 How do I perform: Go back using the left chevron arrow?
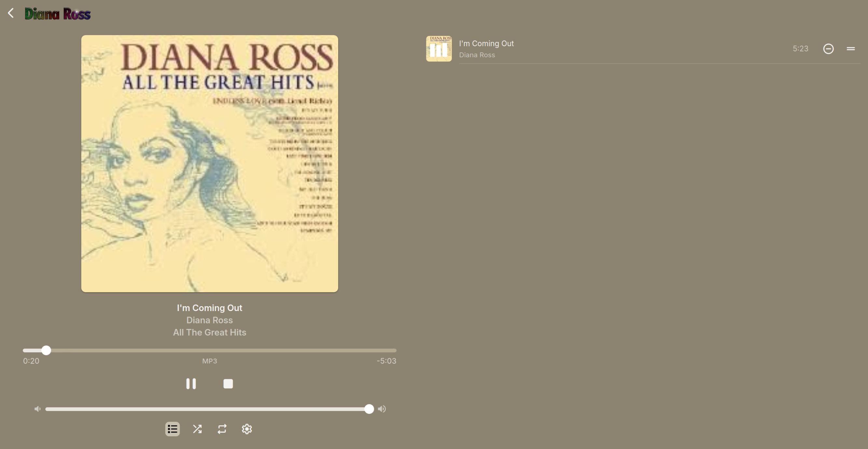(x=11, y=13)
